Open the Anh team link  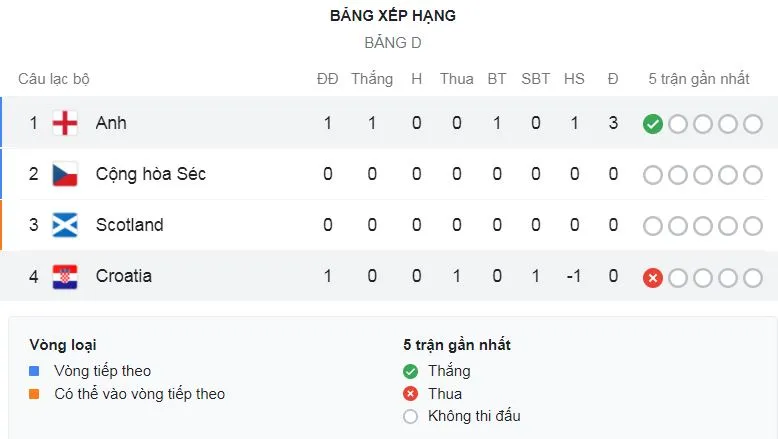(x=111, y=123)
